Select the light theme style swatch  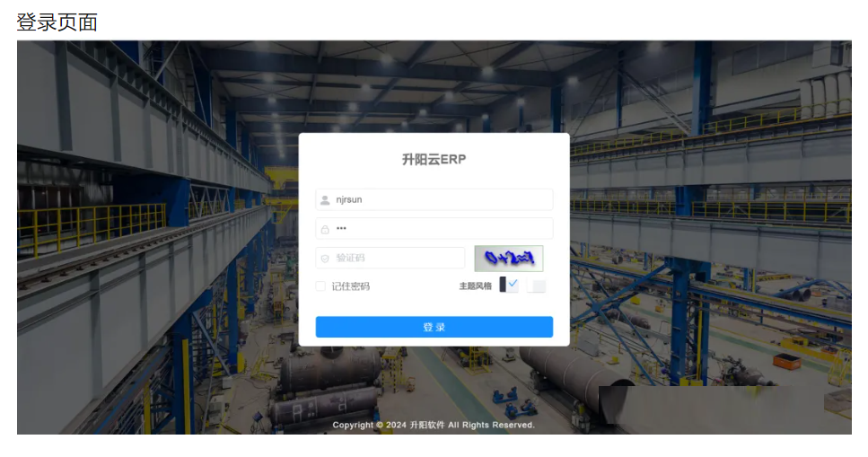coord(536,286)
